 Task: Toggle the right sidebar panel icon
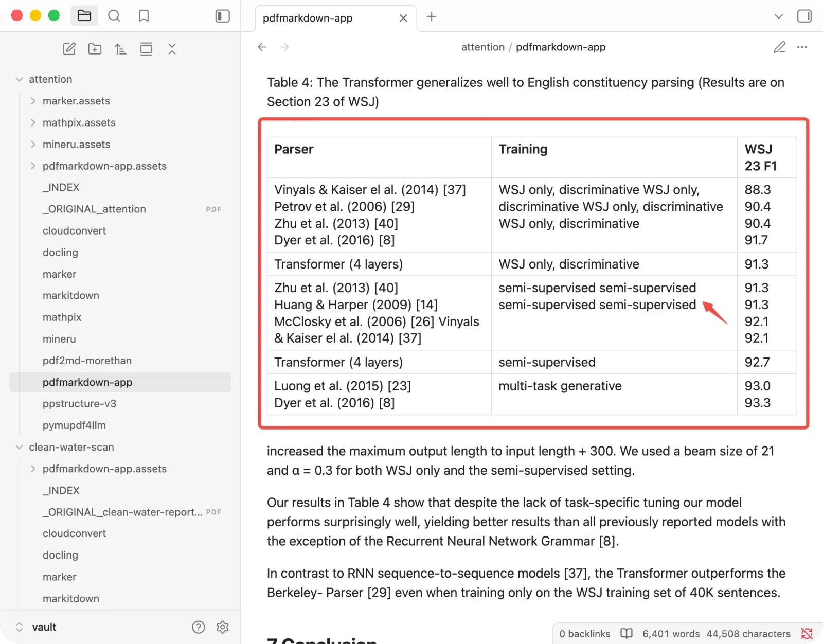[x=804, y=16]
